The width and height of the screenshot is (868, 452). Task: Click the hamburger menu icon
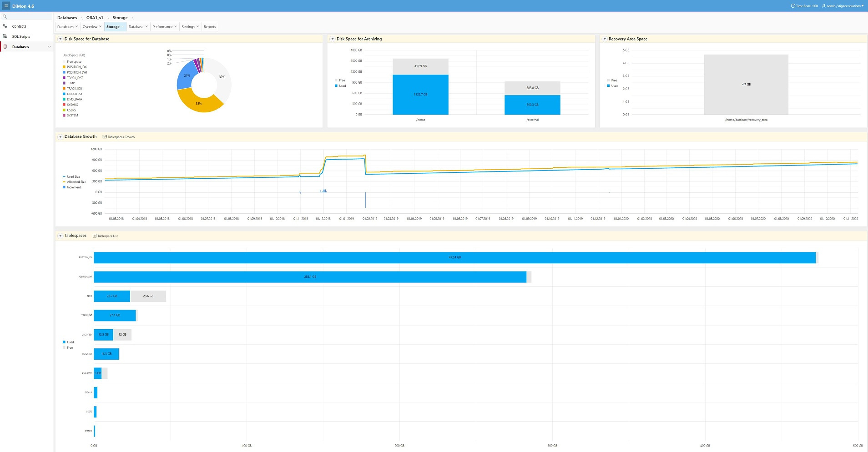(6, 6)
